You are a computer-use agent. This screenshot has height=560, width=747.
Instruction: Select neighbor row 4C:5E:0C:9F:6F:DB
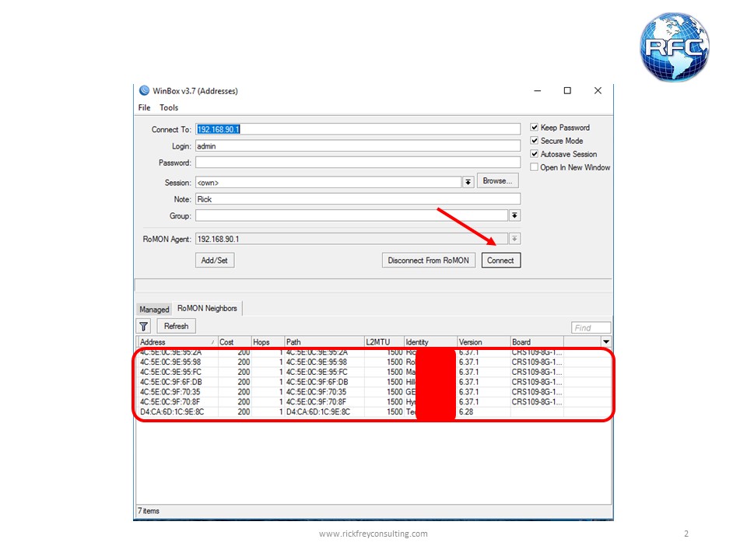[374, 382]
